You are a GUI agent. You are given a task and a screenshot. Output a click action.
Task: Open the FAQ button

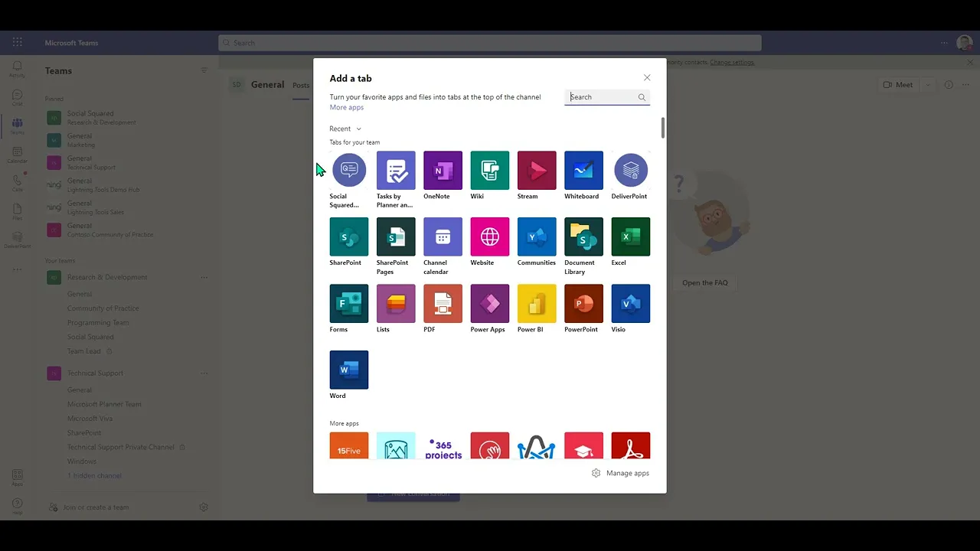(x=705, y=282)
